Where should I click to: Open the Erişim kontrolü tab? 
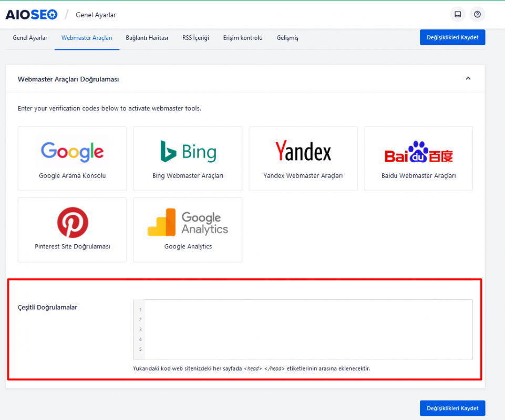click(x=242, y=38)
